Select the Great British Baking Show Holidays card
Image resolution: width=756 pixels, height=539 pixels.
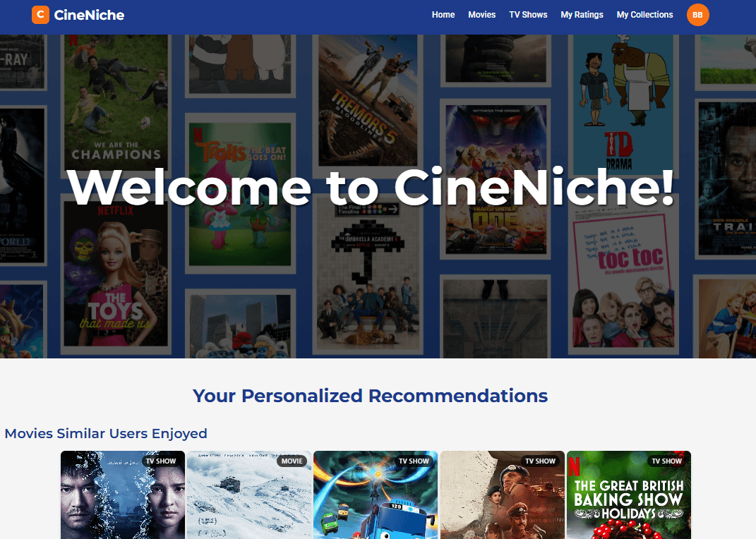click(x=629, y=495)
